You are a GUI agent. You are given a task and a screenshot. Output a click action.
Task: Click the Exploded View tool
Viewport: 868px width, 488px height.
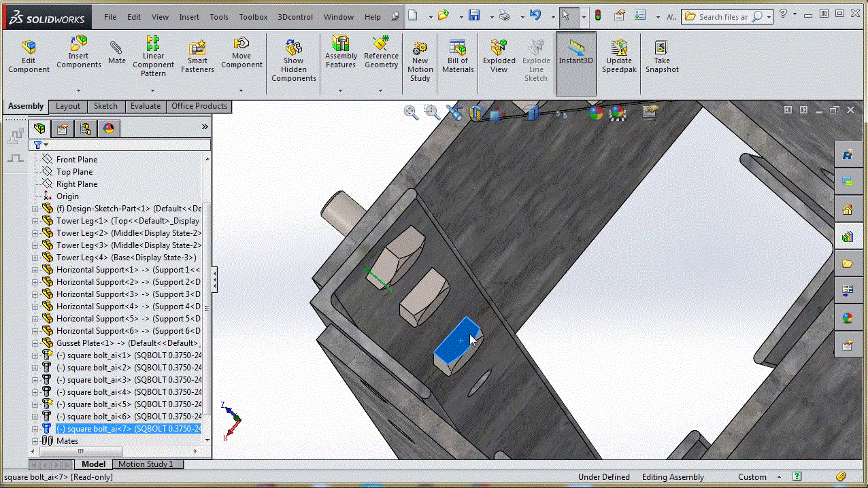tap(499, 57)
